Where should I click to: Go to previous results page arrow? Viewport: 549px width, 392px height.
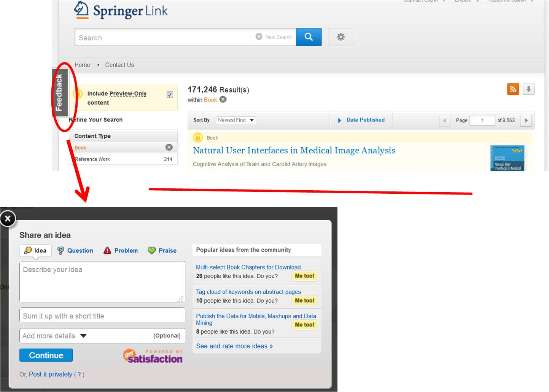tap(444, 120)
